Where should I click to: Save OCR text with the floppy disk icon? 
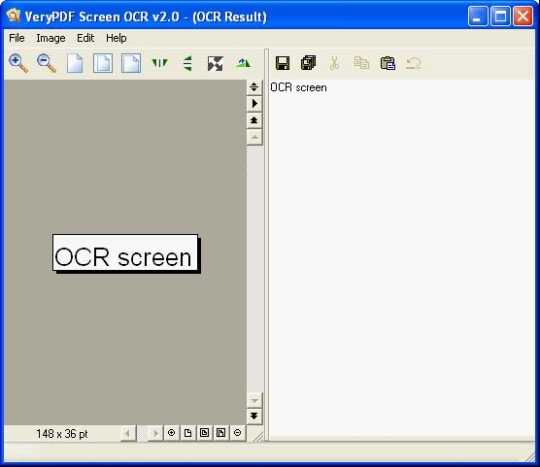coord(283,63)
